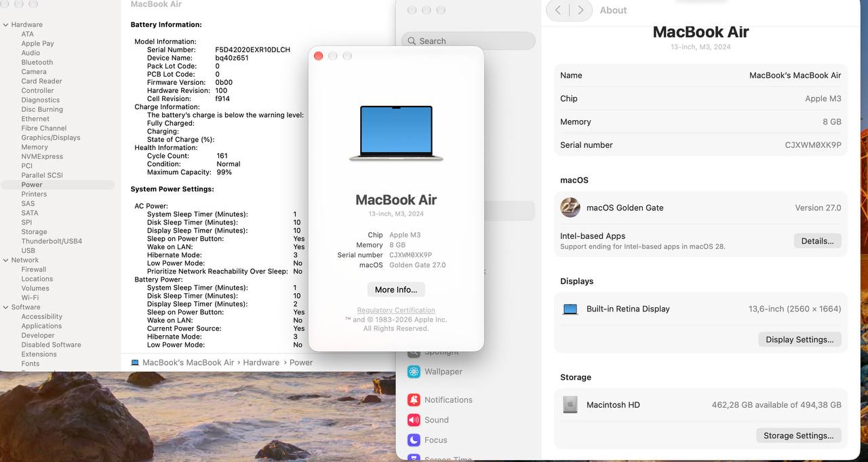Select Controller in the Hardware list

coord(37,90)
